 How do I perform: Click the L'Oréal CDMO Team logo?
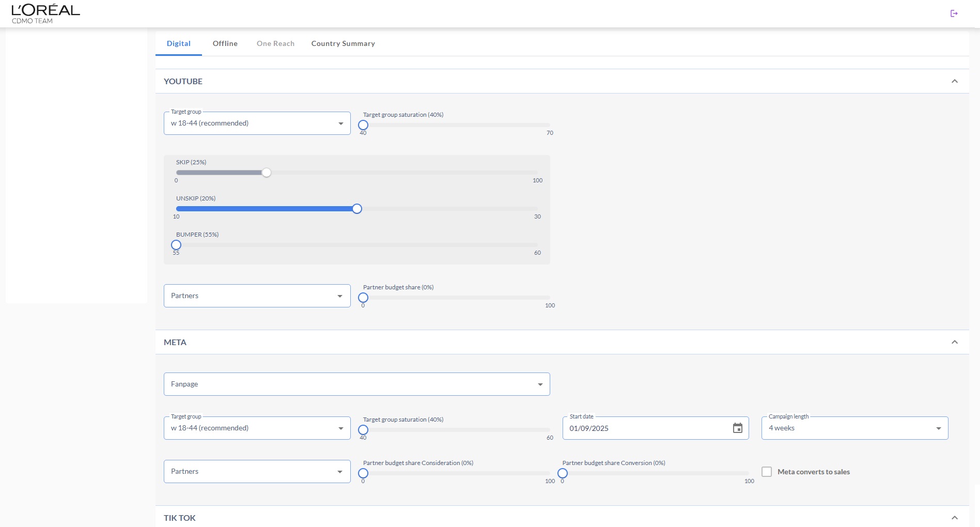(45, 14)
